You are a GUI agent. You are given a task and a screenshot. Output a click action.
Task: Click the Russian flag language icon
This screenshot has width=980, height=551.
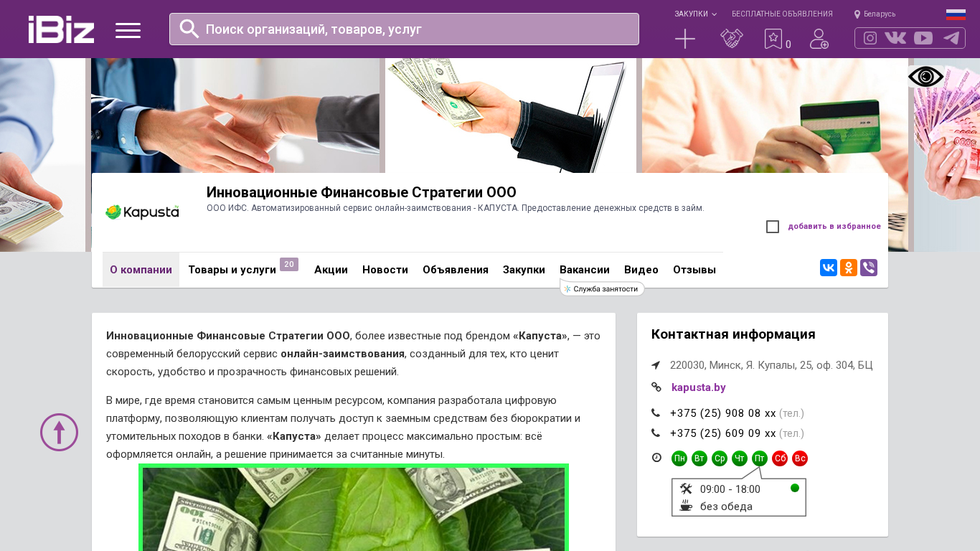tap(956, 14)
